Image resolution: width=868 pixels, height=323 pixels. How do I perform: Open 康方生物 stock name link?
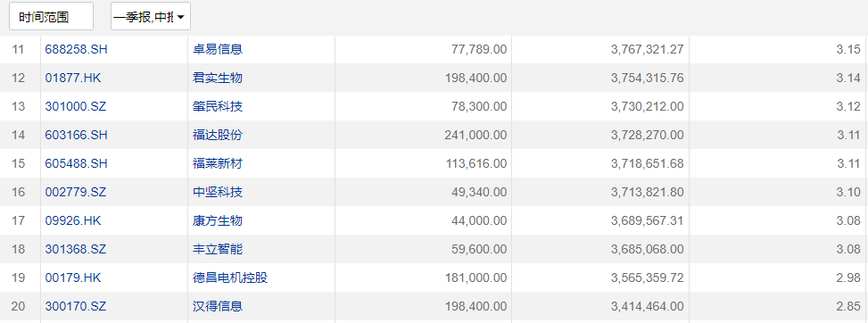tap(218, 221)
